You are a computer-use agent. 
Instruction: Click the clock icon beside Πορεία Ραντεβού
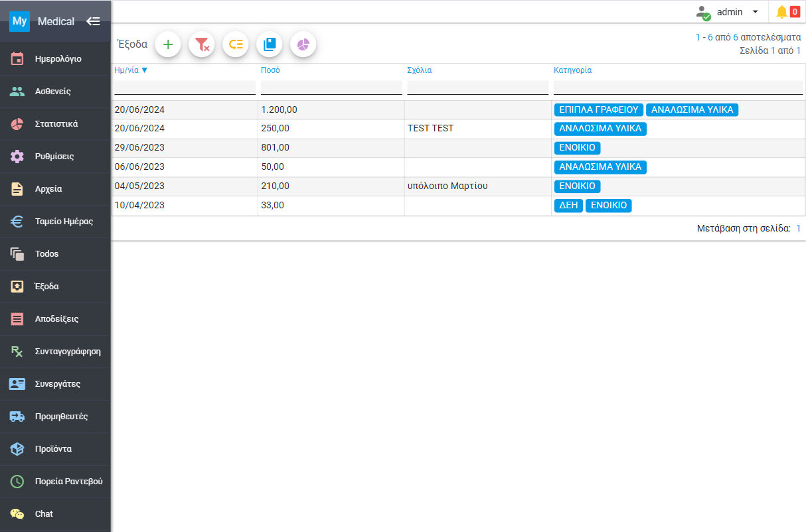click(17, 482)
